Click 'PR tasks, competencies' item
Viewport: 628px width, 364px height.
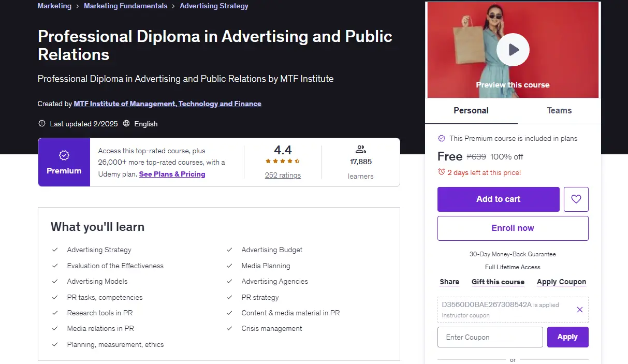click(105, 297)
